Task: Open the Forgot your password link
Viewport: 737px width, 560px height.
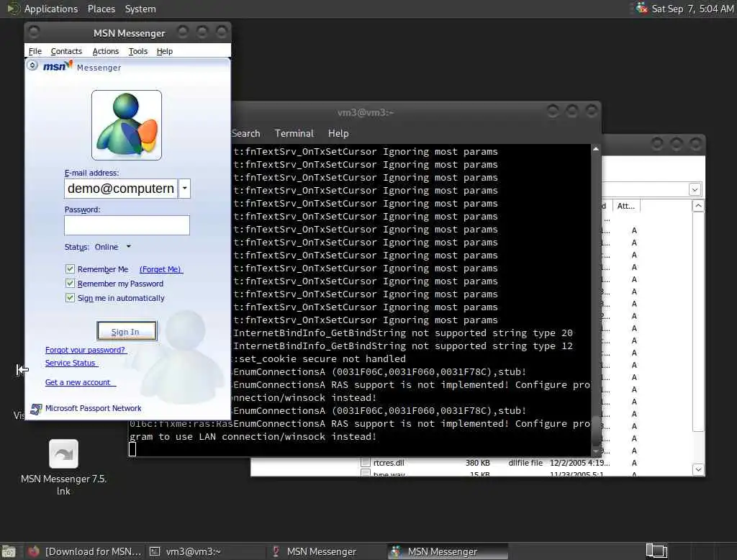Action: tap(86, 350)
